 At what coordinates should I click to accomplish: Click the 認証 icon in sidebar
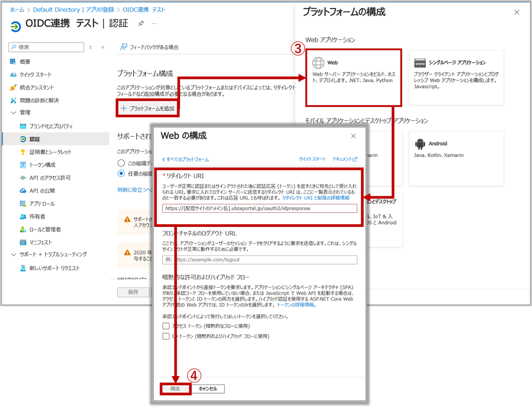coord(23,139)
